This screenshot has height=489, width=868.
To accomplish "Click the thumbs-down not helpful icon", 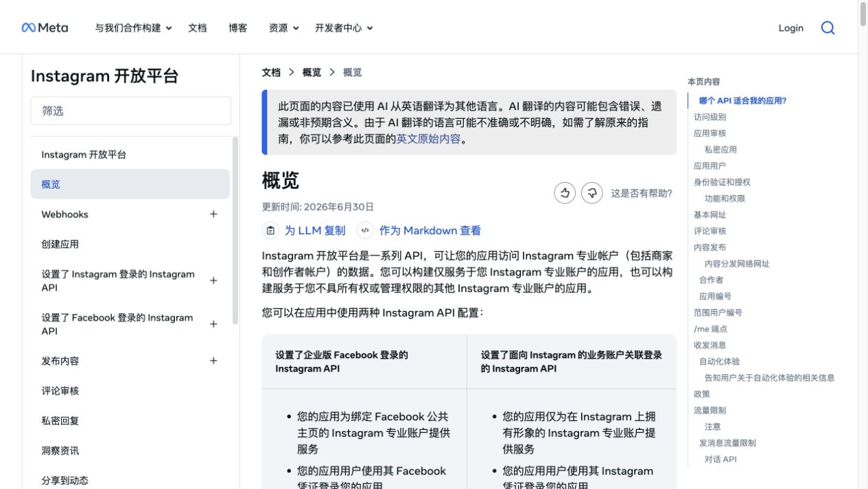I will [592, 193].
